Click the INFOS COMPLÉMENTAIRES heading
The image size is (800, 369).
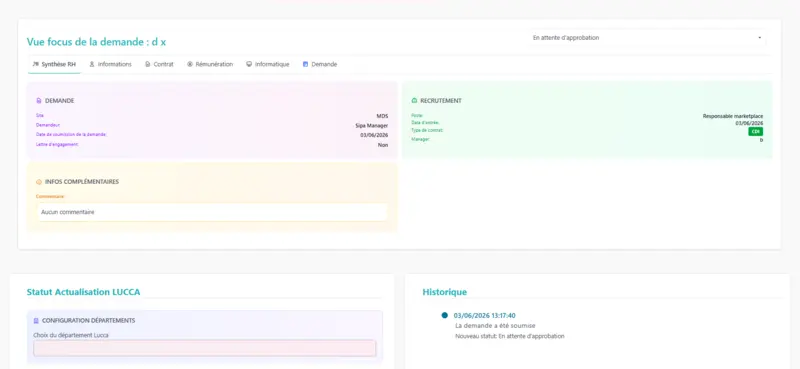point(82,182)
